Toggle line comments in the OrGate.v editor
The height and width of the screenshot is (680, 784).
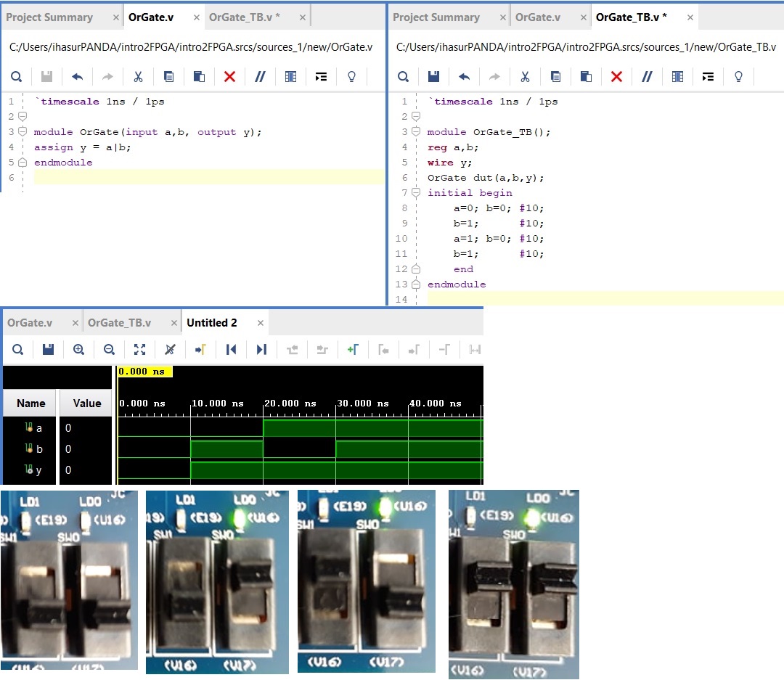260,76
